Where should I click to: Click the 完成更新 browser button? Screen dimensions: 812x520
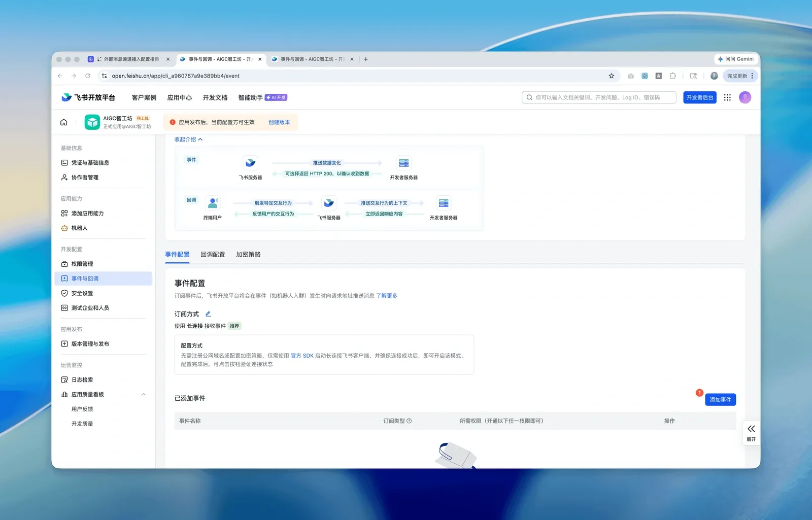(740, 76)
